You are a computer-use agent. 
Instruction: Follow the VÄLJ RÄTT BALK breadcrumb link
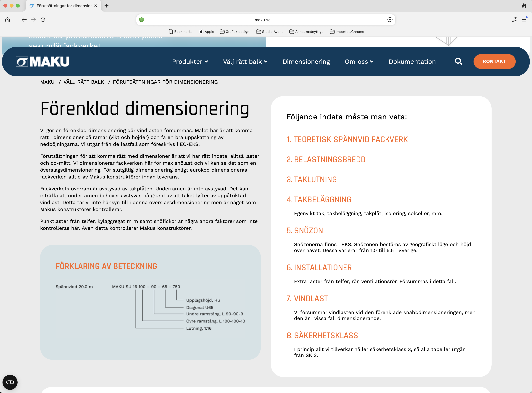coord(84,82)
